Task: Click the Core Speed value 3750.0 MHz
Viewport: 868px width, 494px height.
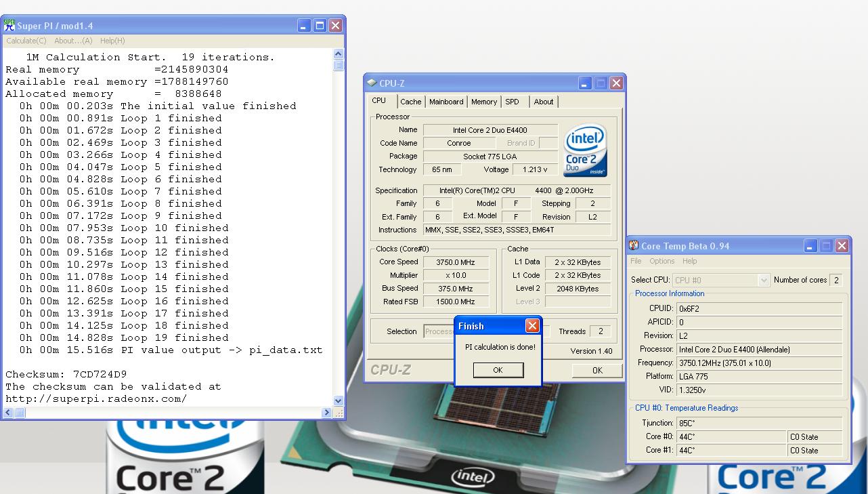Action: [x=455, y=262]
